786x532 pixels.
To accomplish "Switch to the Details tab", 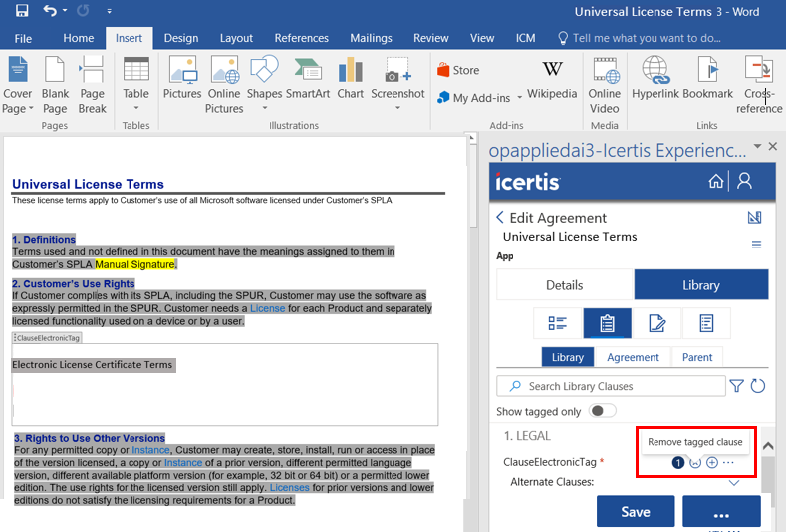I will [565, 285].
